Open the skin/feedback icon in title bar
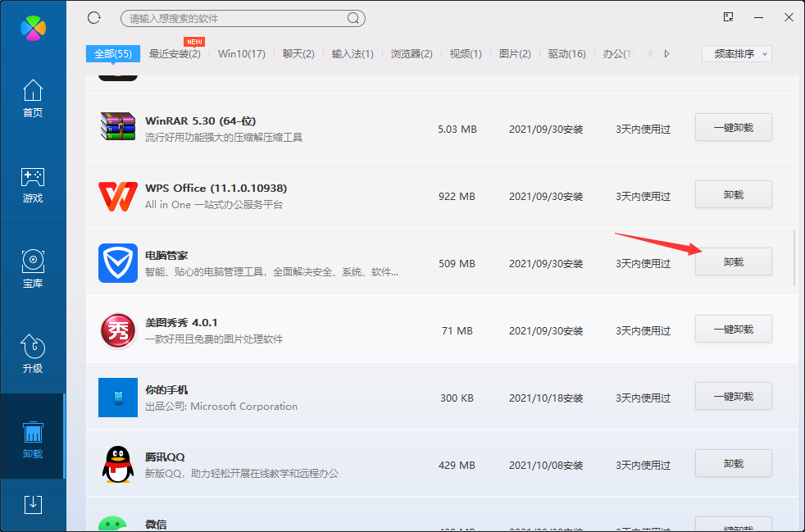The width and height of the screenshot is (805, 532). (729, 17)
